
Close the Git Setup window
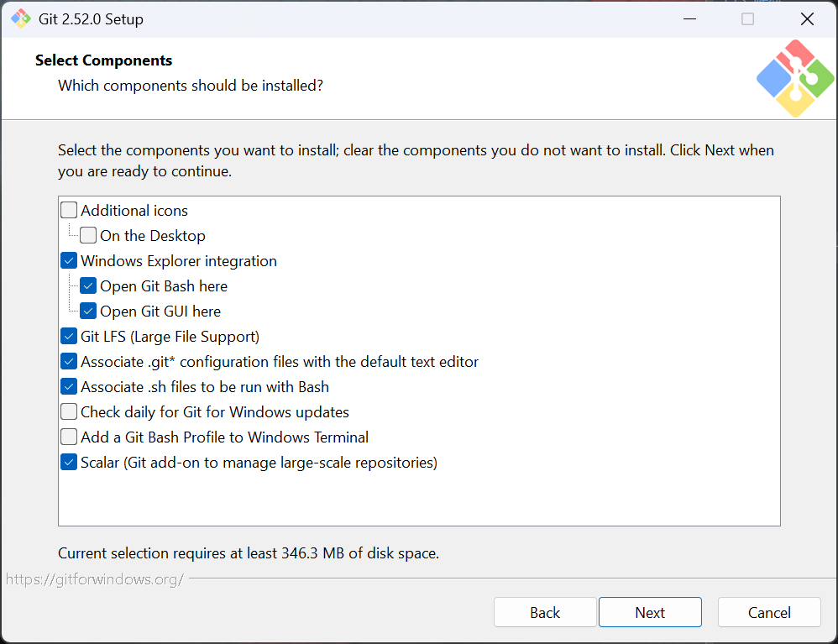807,19
